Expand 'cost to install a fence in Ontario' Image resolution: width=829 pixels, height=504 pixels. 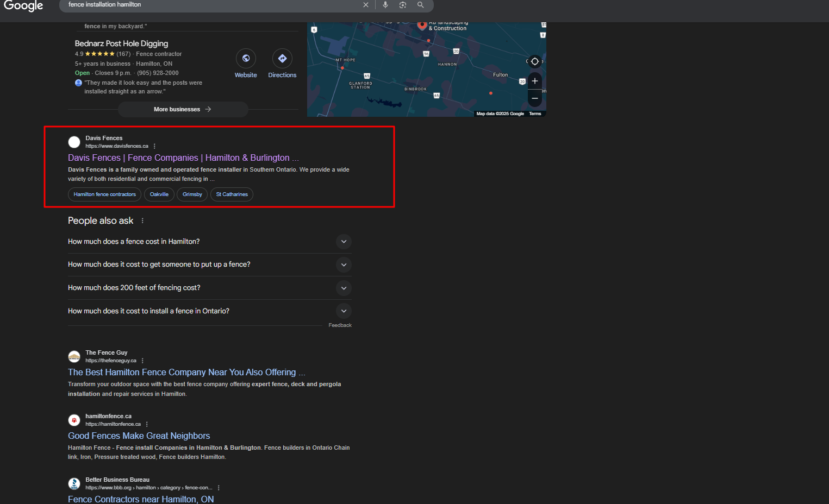pyautogui.click(x=210, y=311)
